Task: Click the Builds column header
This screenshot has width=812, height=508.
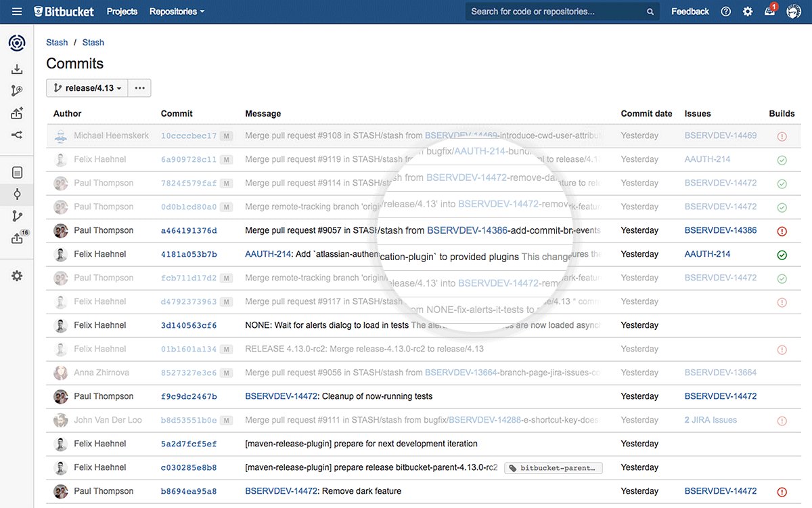Action: (x=782, y=114)
